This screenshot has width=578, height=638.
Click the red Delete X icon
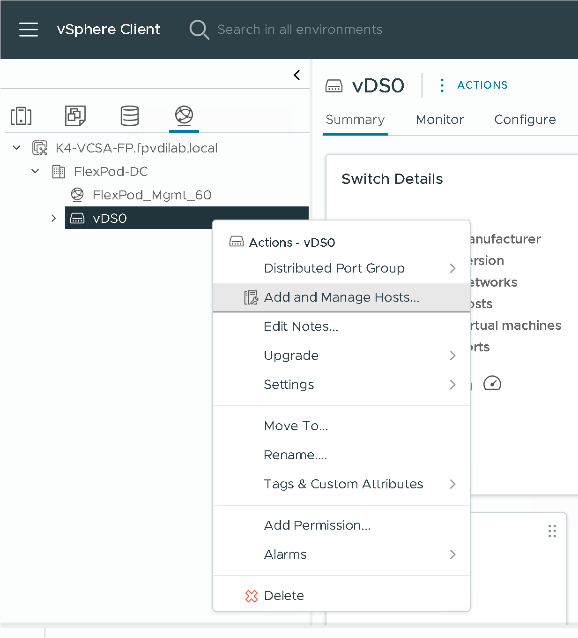point(251,596)
